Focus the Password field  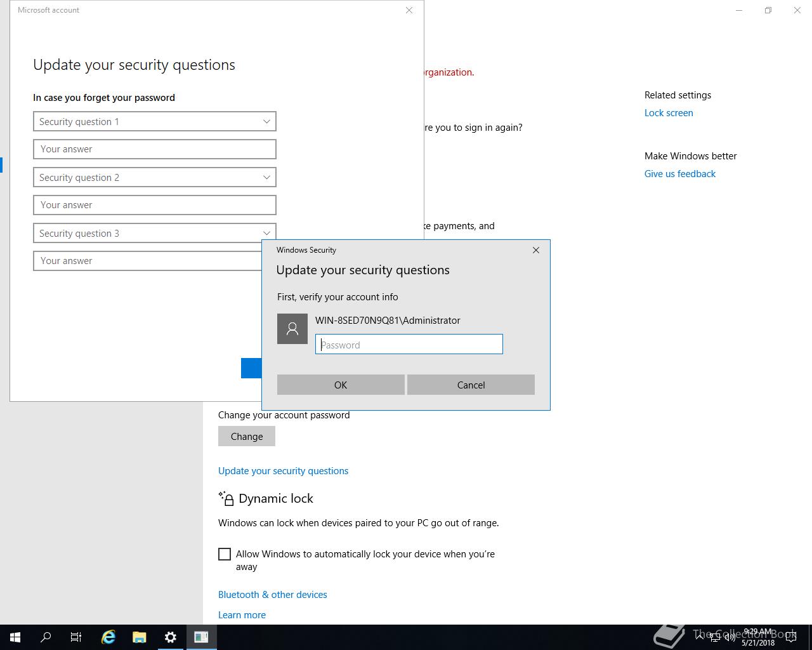click(x=409, y=344)
